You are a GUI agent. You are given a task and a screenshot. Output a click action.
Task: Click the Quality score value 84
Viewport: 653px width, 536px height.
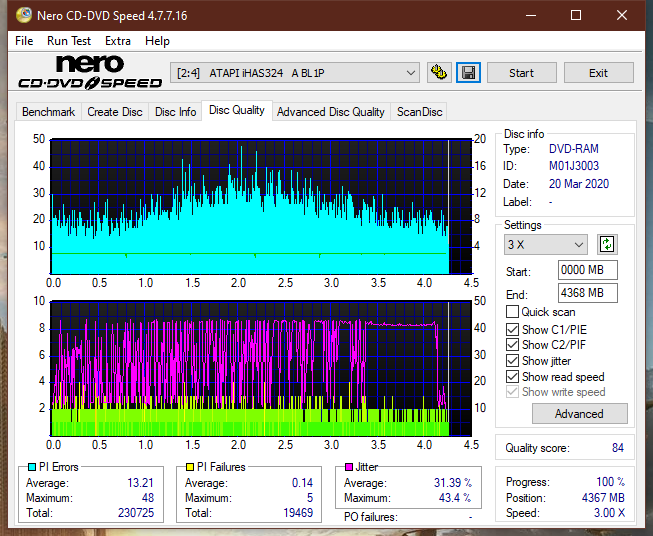(x=618, y=448)
